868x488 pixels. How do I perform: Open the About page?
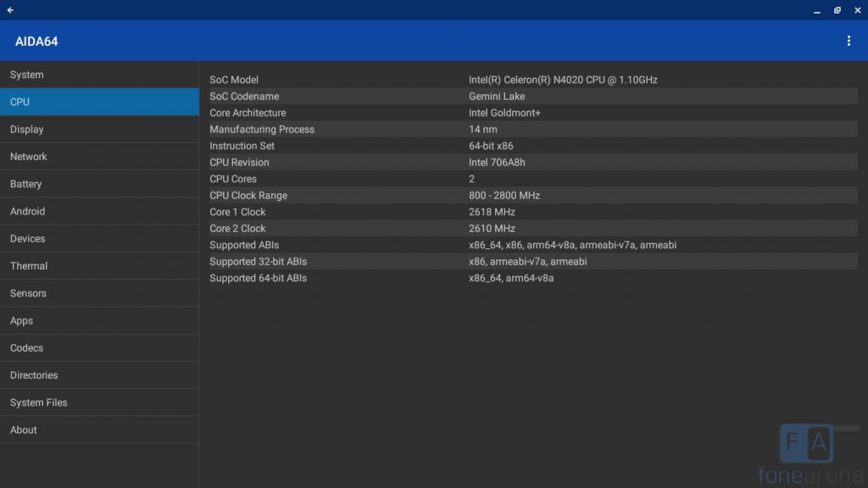99,430
